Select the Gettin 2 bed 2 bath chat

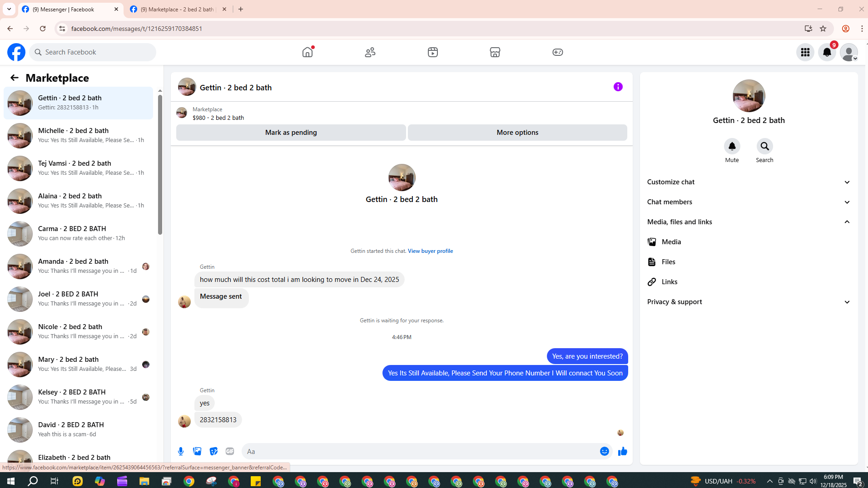pyautogui.click(x=78, y=103)
